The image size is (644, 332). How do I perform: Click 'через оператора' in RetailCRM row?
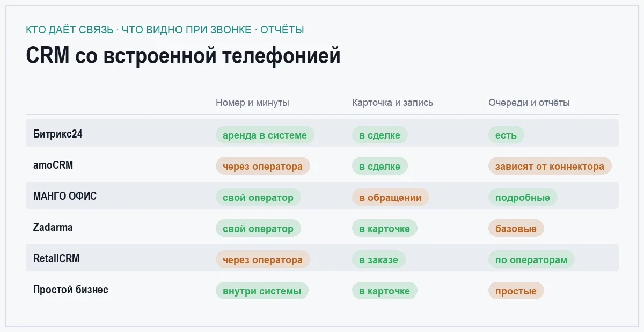[x=263, y=259]
